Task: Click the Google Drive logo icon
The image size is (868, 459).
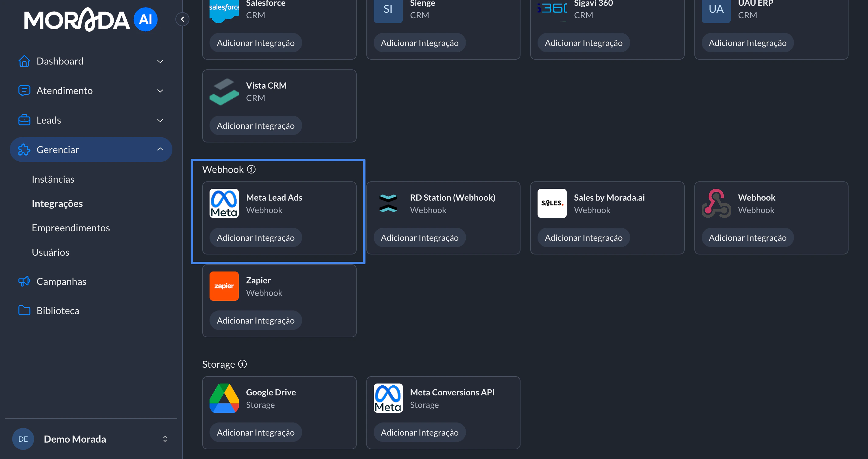Action: coord(224,398)
